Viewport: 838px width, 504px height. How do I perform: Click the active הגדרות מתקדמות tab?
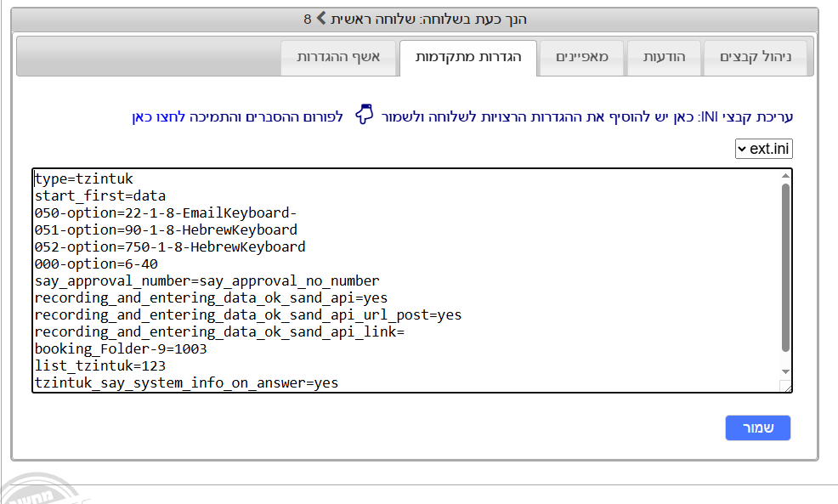[468, 57]
